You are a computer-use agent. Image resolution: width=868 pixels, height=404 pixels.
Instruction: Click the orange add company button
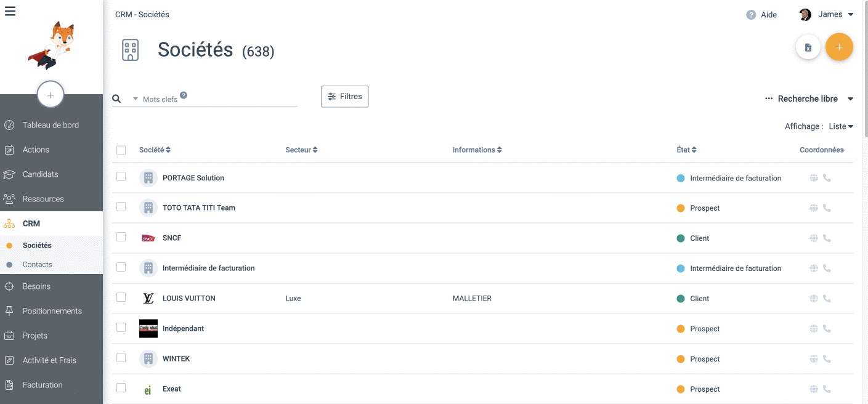pyautogui.click(x=838, y=47)
